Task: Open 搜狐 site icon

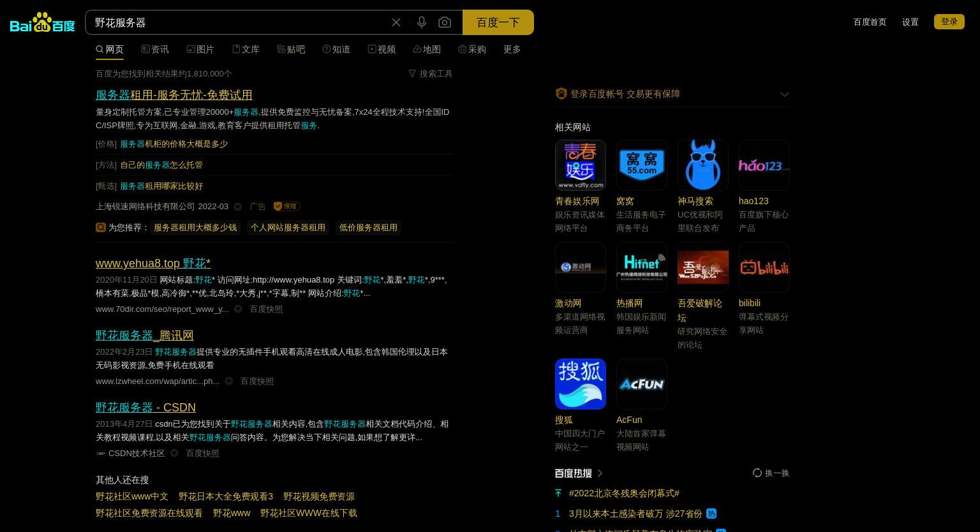Action: point(581,384)
